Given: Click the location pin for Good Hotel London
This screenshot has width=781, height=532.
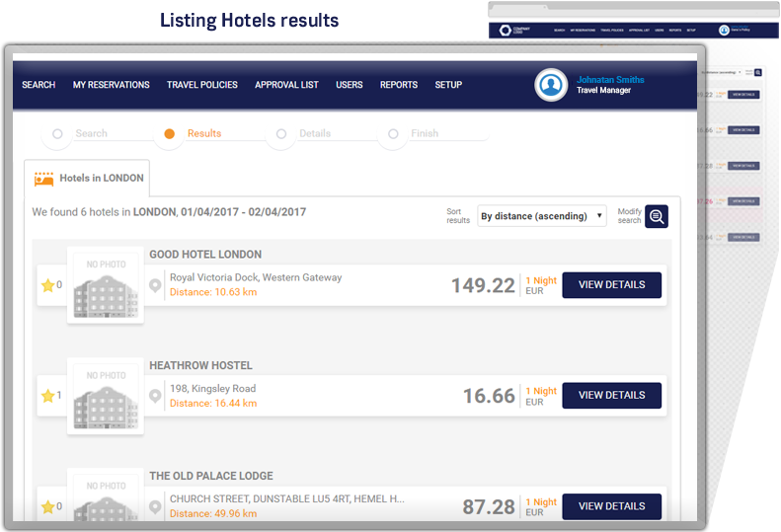Looking at the screenshot, I should (x=155, y=285).
